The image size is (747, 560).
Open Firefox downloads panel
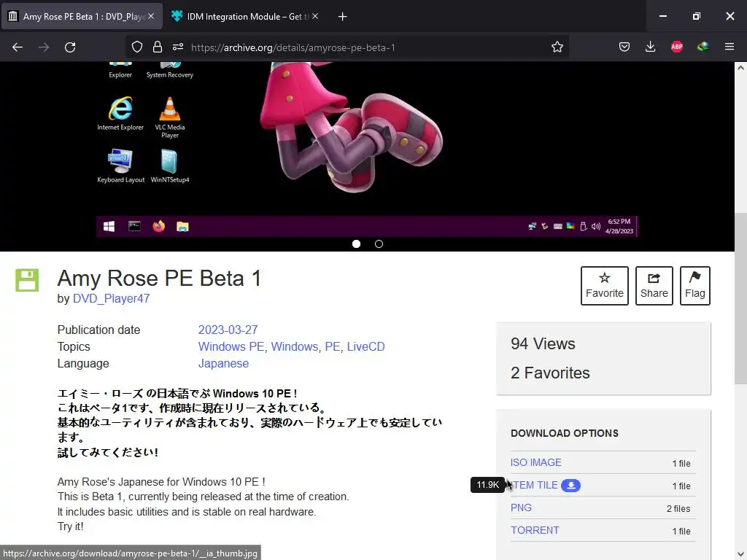pyautogui.click(x=650, y=47)
